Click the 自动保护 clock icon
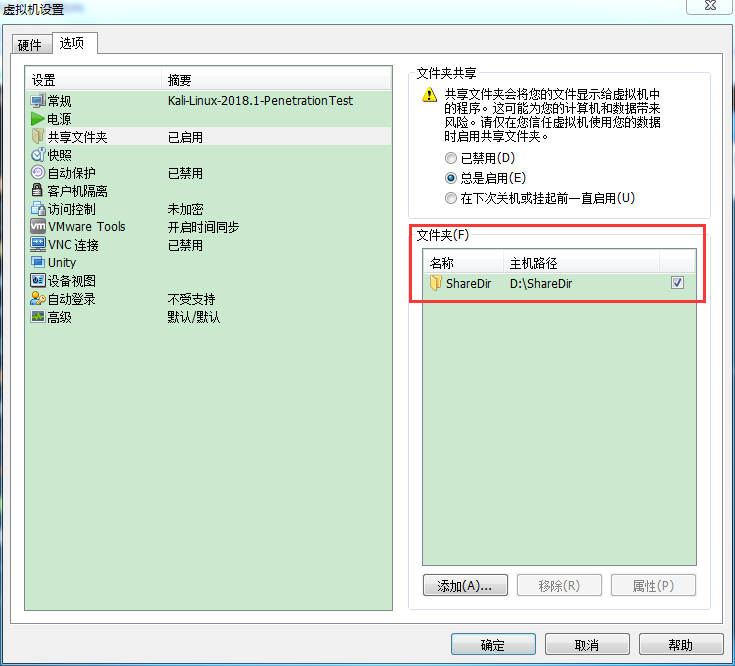This screenshot has height=666, width=735. tap(38, 173)
